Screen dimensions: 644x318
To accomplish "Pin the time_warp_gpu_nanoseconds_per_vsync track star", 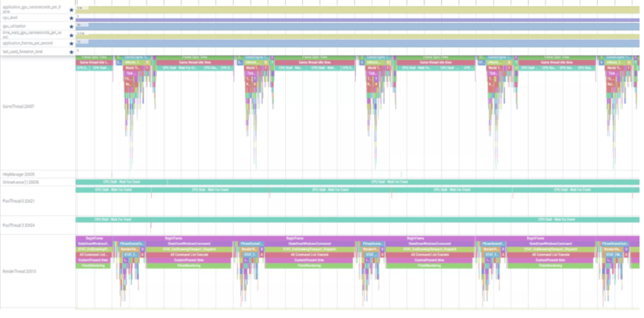I will [71, 35].
